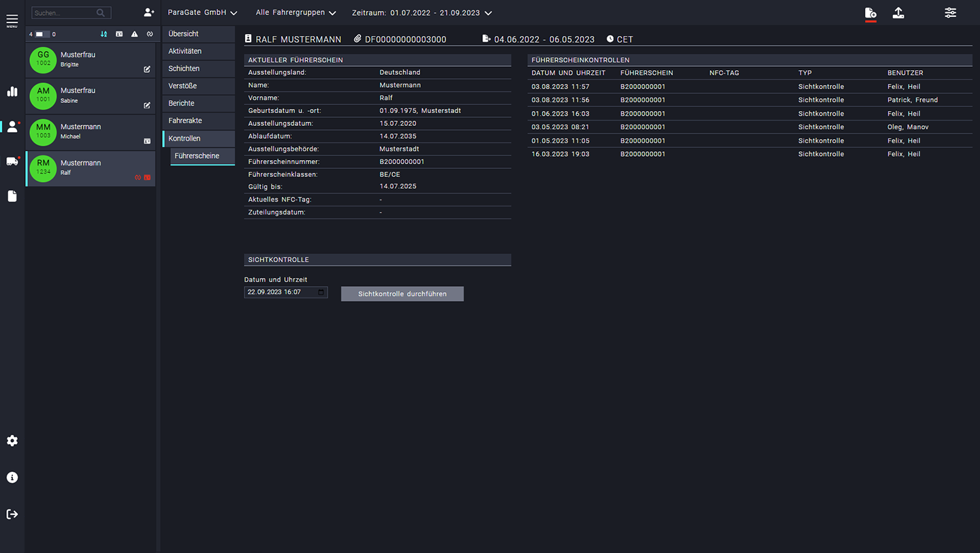Image resolution: width=980 pixels, height=553 pixels.
Task: Open the bar chart statistics view
Action: pyautogui.click(x=12, y=91)
